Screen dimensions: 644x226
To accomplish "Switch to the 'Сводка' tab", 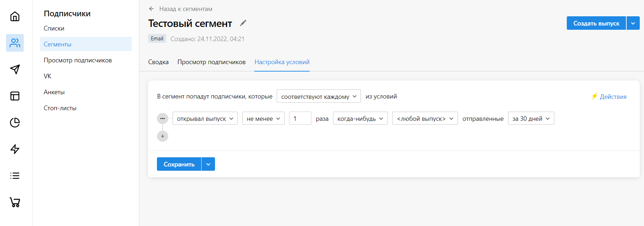I will point(158,62).
